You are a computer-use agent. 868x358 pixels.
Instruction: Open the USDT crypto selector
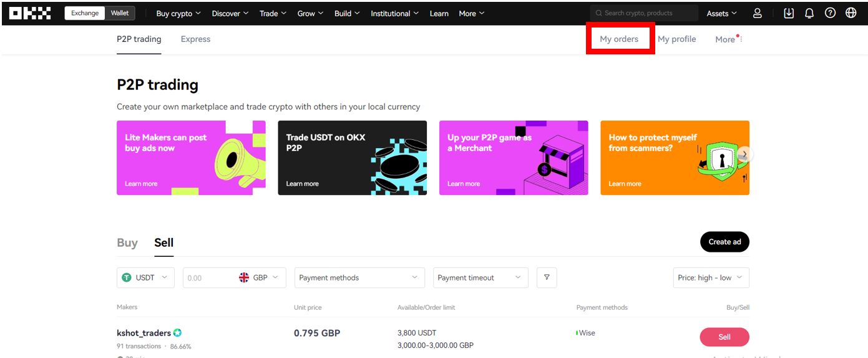pos(145,277)
